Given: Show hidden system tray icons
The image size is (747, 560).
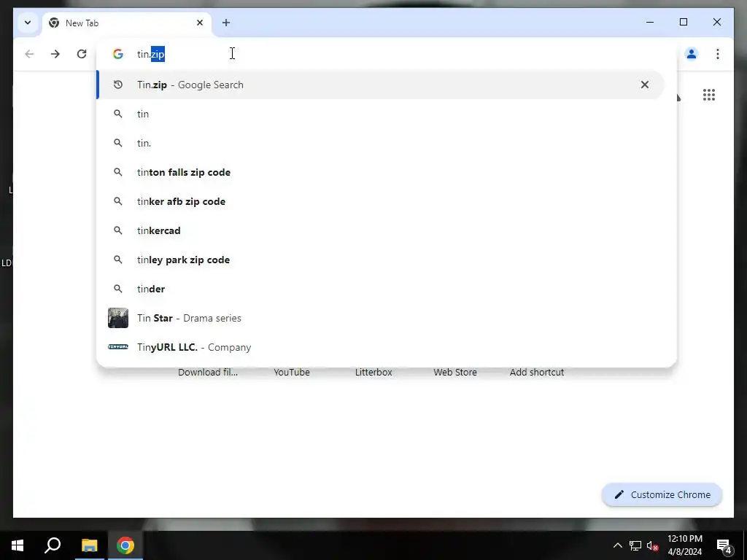Looking at the screenshot, I should coord(617,545).
